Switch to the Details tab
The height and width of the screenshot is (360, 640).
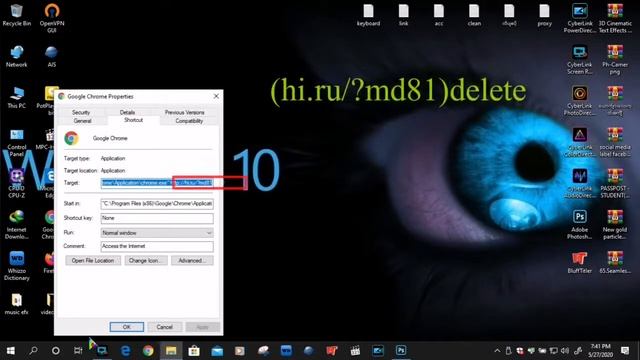pyautogui.click(x=127, y=112)
